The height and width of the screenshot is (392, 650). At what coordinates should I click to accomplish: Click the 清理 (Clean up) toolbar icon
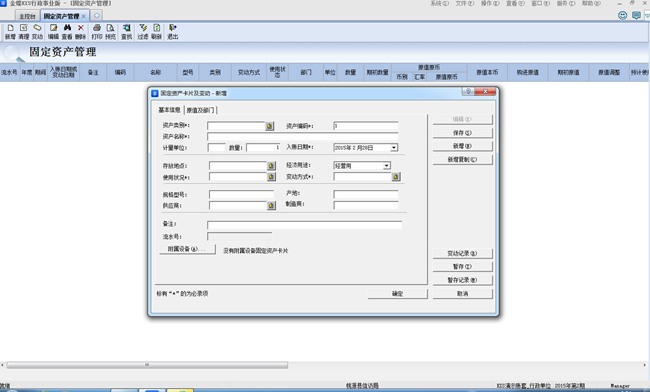coord(24,31)
